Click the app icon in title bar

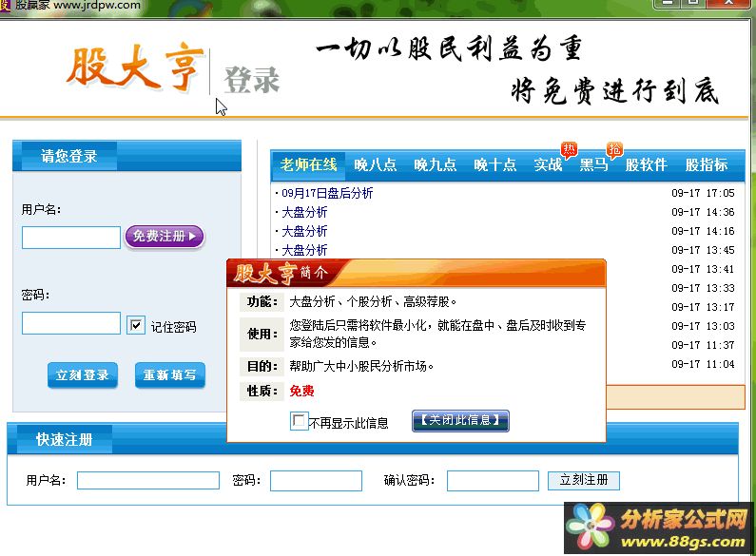(5, 6)
